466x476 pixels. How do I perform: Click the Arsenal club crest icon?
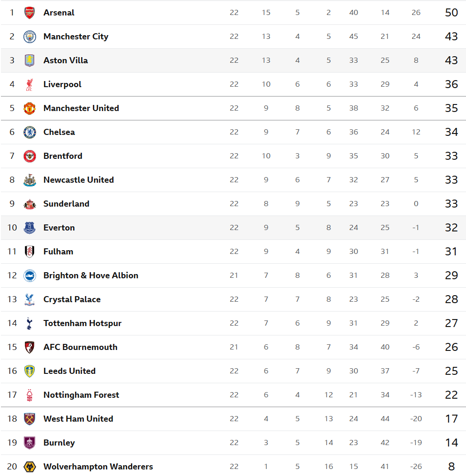point(30,13)
